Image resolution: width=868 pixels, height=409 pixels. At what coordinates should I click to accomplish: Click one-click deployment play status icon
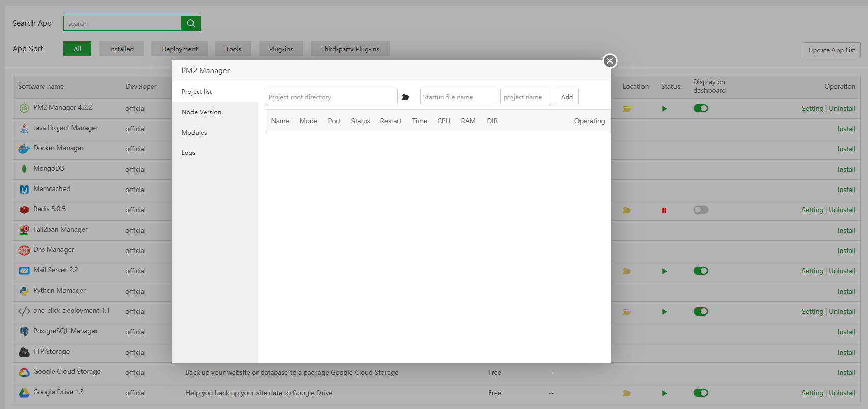point(664,312)
